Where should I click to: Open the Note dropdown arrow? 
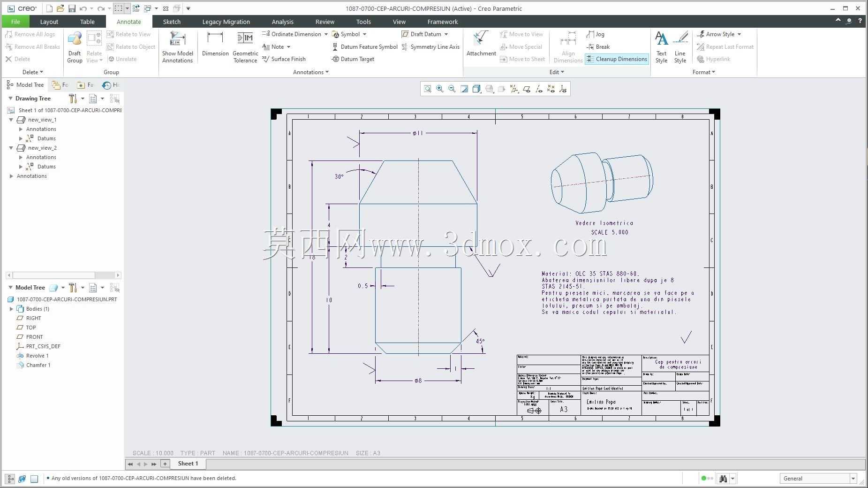pyautogui.click(x=288, y=47)
